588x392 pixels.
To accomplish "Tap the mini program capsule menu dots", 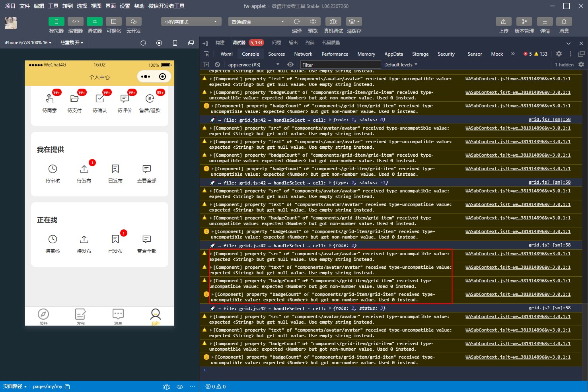I will (x=146, y=76).
